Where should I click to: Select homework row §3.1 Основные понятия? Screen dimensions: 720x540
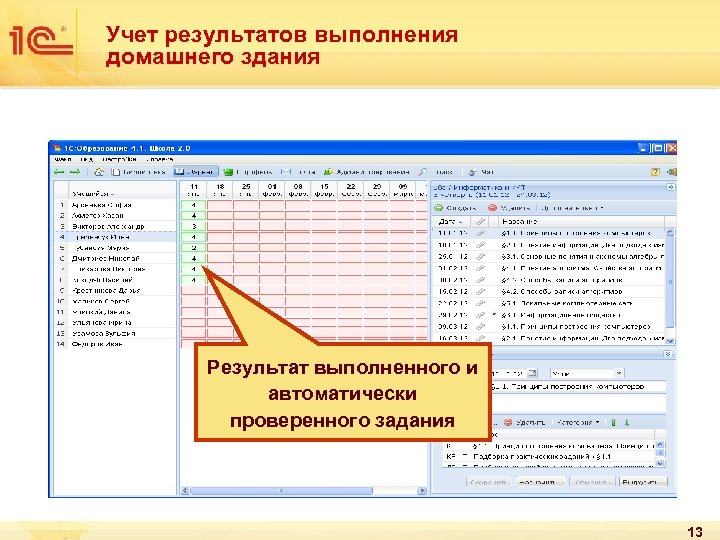(549, 256)
